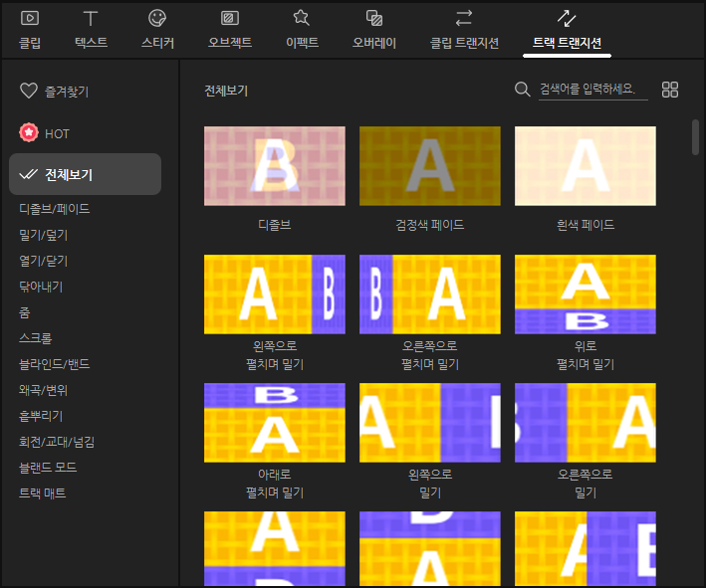
Task: Select the 블라인드/밴드 category
Action: click(57, 364)
